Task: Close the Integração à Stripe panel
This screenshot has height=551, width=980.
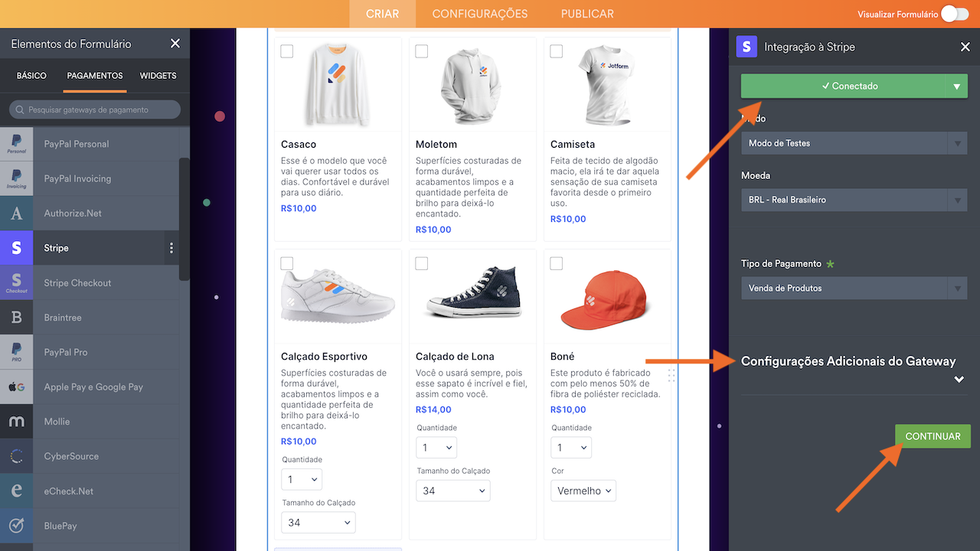Action: [x=965, y=47]
